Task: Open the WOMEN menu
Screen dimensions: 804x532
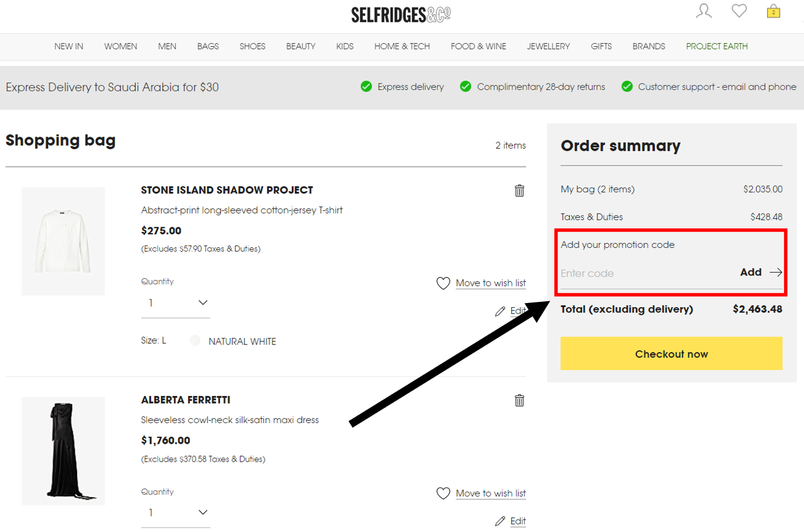Action: point(121,46)
